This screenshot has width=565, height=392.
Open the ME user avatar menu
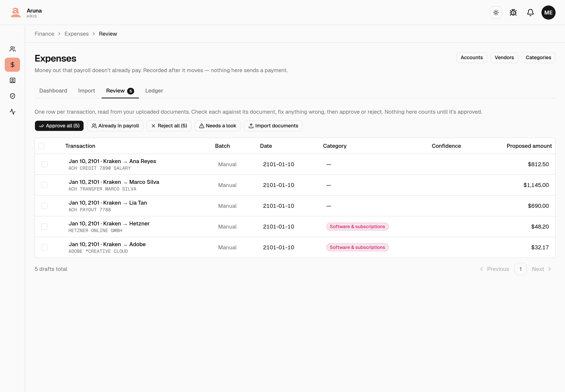click(x=548, y=13)
